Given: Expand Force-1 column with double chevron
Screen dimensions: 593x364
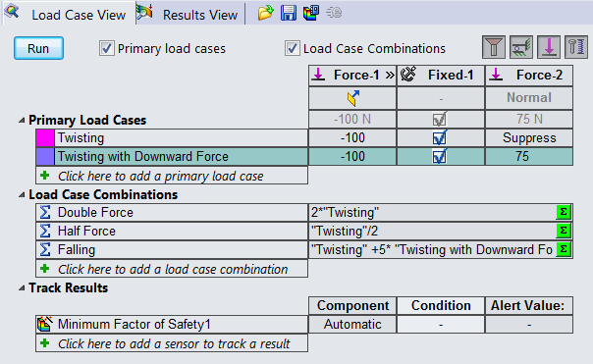Looking at the screenshot, I should pos(390,76).
